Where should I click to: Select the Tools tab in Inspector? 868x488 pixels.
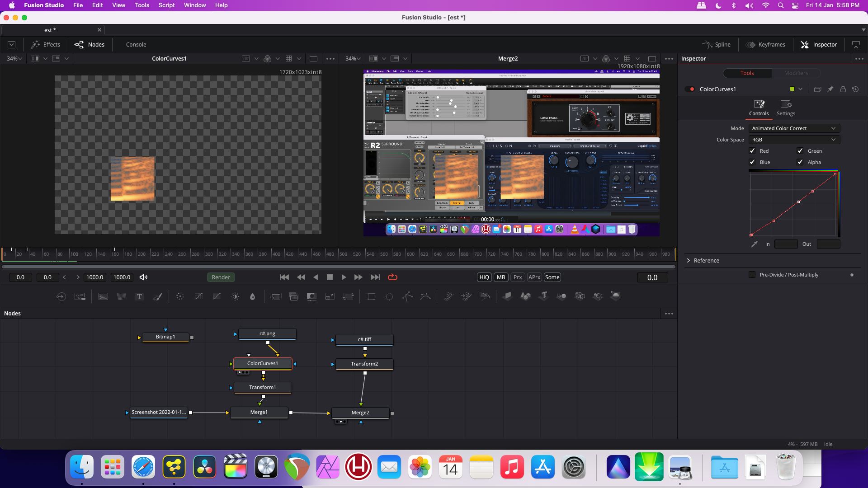coord(747,73)
